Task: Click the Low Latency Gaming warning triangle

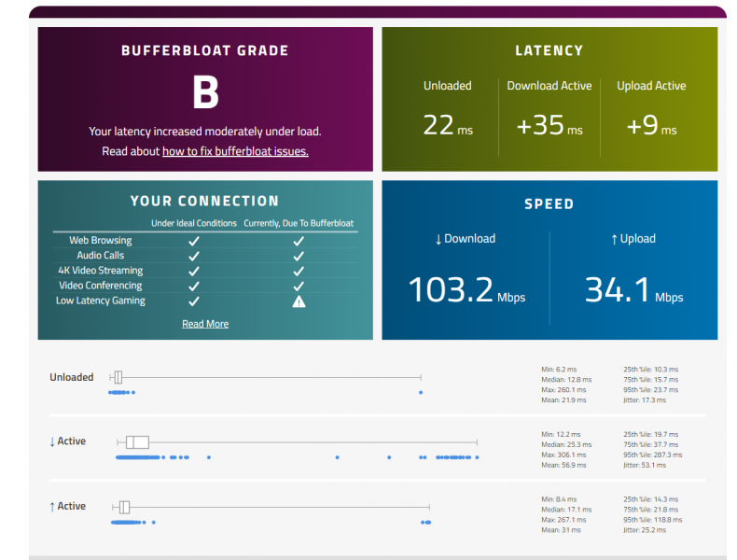Action: (x=299, y=301)
